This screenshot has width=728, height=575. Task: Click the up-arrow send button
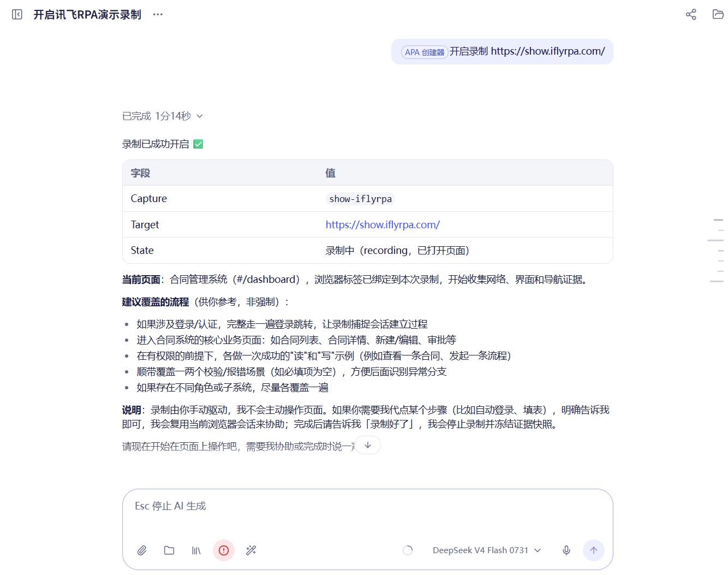[x=594, y=550]
